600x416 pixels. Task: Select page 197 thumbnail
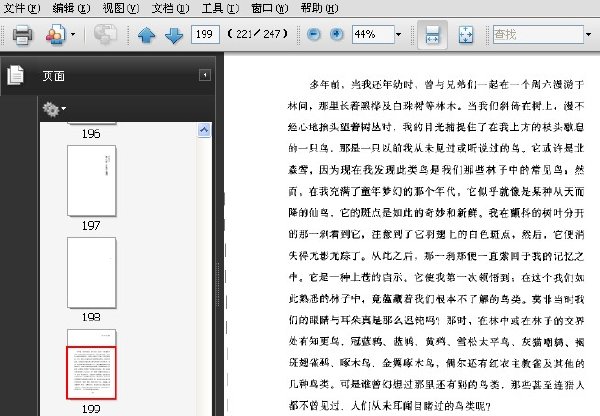91,181
